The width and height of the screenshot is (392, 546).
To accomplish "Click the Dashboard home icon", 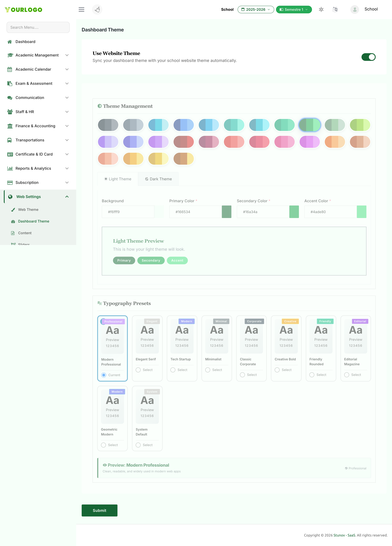I will point(10,42).
